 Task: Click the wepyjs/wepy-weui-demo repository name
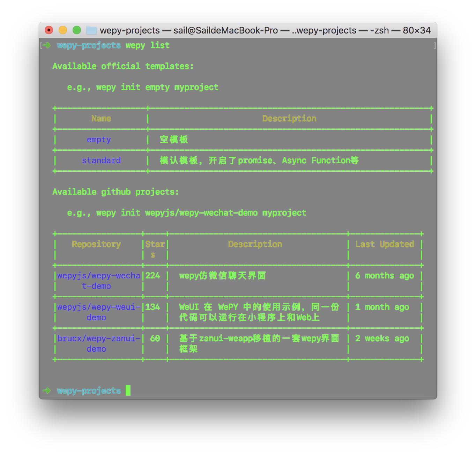point(98,312)
